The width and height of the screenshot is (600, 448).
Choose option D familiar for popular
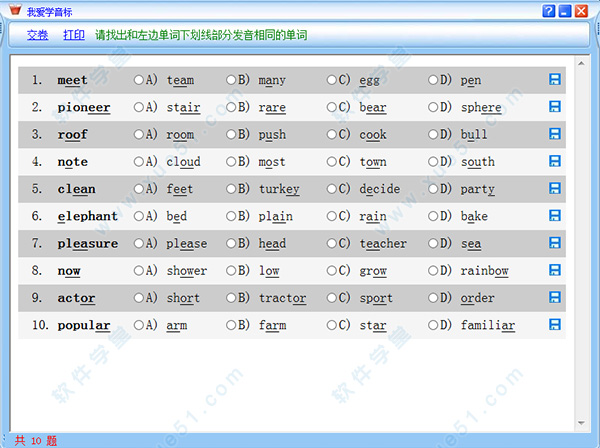(x=433, y=325)
